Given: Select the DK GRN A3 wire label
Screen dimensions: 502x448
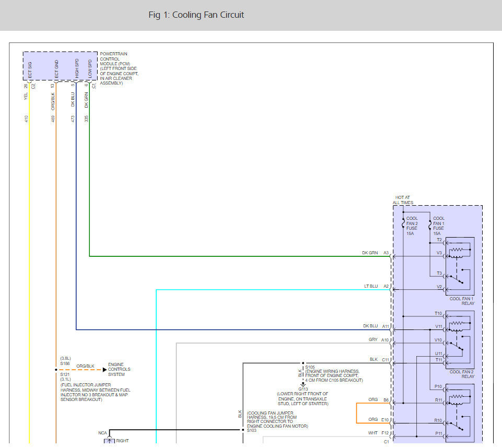Looking at the screenshot, I should (x=370, y=253).
